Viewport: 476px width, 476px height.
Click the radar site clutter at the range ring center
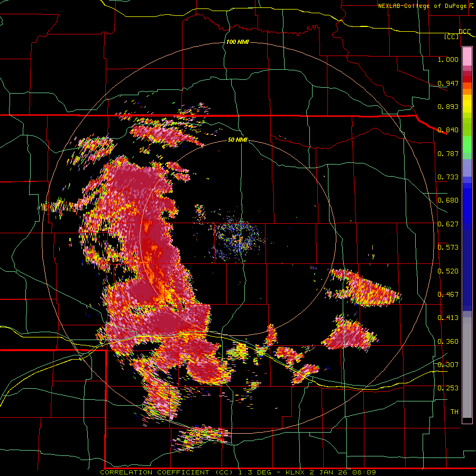[237, 238]
